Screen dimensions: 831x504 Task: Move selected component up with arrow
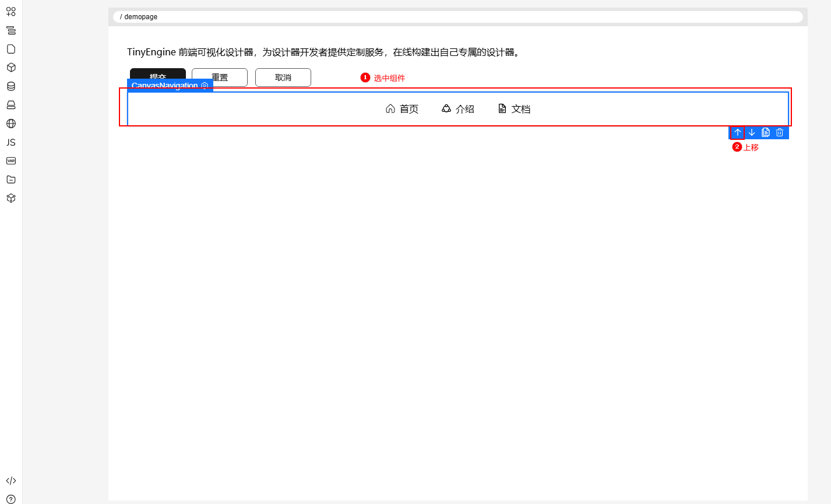pyautogui.click(x=738, y=132)
